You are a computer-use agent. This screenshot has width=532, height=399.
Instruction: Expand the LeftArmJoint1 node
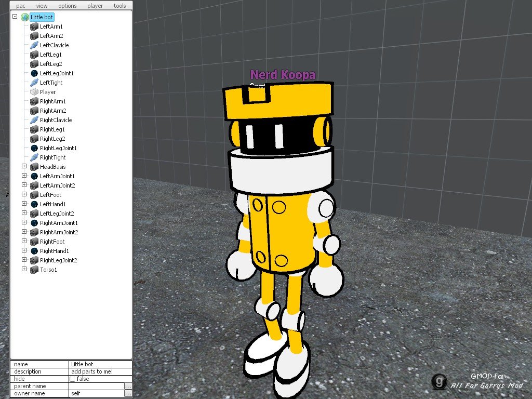[x=24, y=176]
